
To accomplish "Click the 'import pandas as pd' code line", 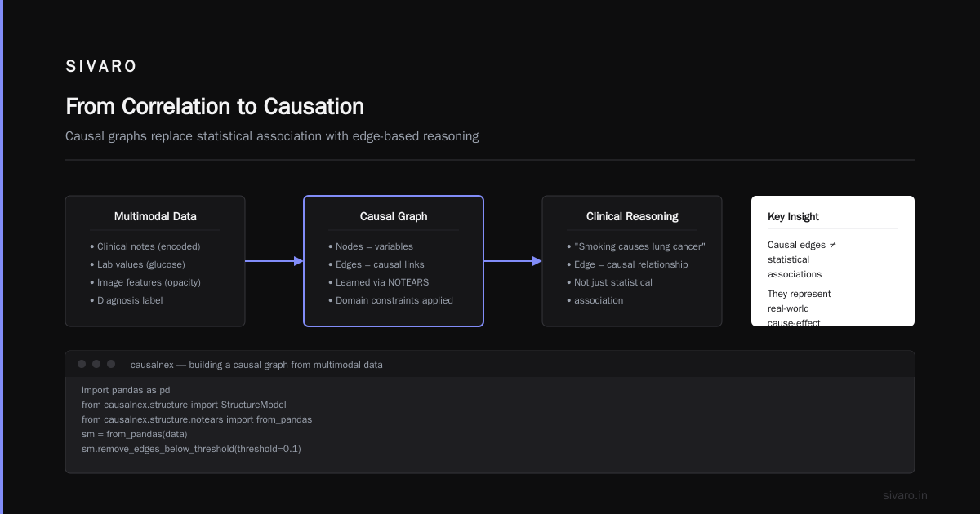I will [126, 390].
